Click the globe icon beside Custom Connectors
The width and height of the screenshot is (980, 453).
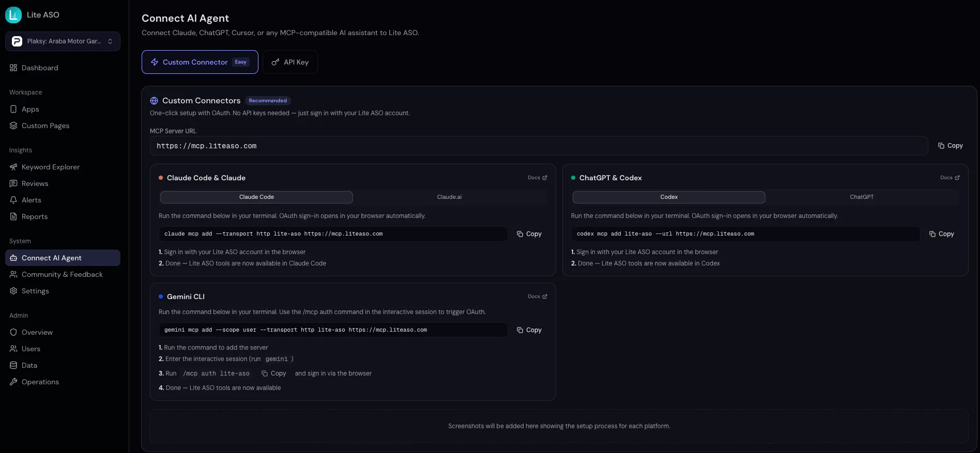[x=154, y=101]
